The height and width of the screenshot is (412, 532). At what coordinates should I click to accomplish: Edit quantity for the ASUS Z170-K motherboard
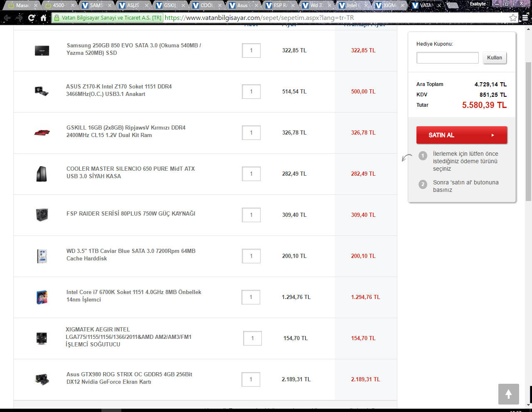[x=251, y=91]
